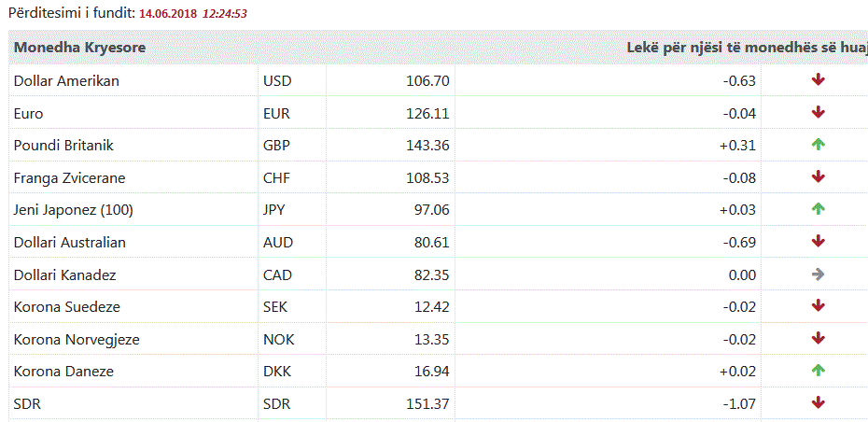Click the EUR currency code cell
The image size is (868, 422).
point(278,113)
